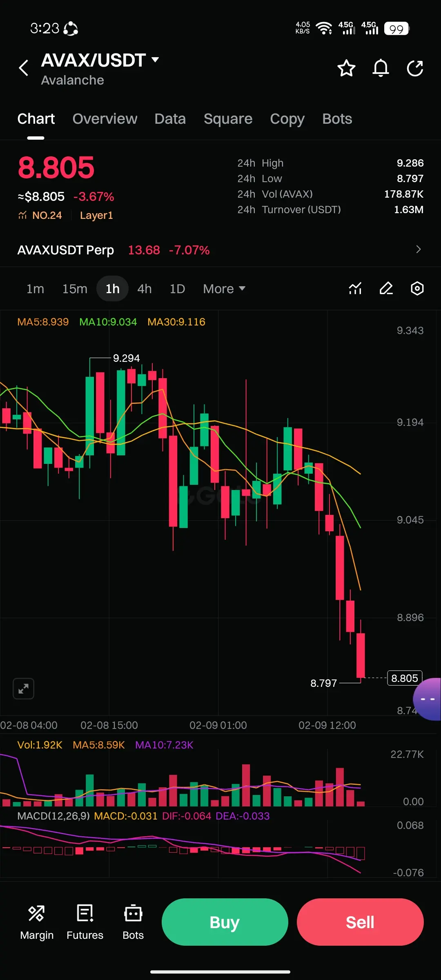The height and width of the screenshot is (980, 441).
Task: Open the chart indicators icon
Action: tap(355, 289)
